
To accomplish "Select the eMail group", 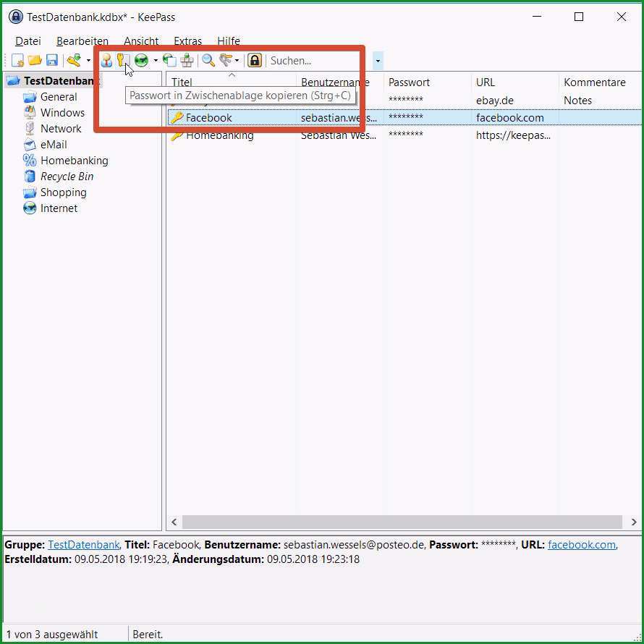I will 54,145.
